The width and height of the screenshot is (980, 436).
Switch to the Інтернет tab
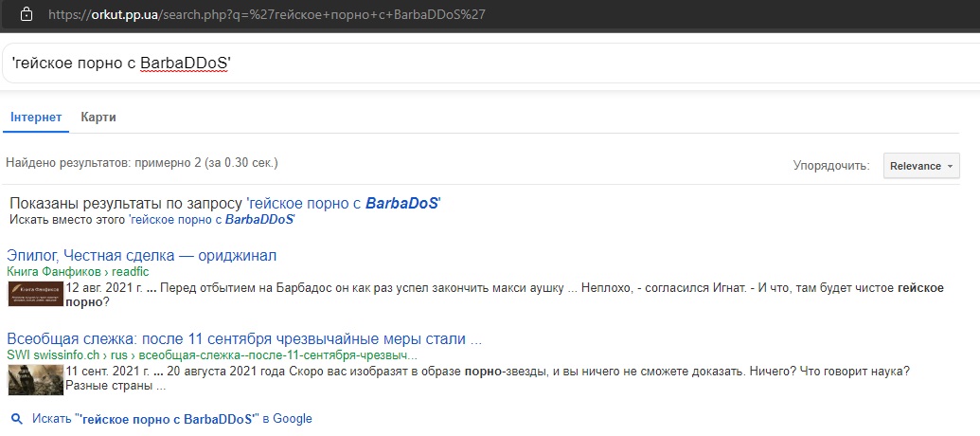pos(36,118)
